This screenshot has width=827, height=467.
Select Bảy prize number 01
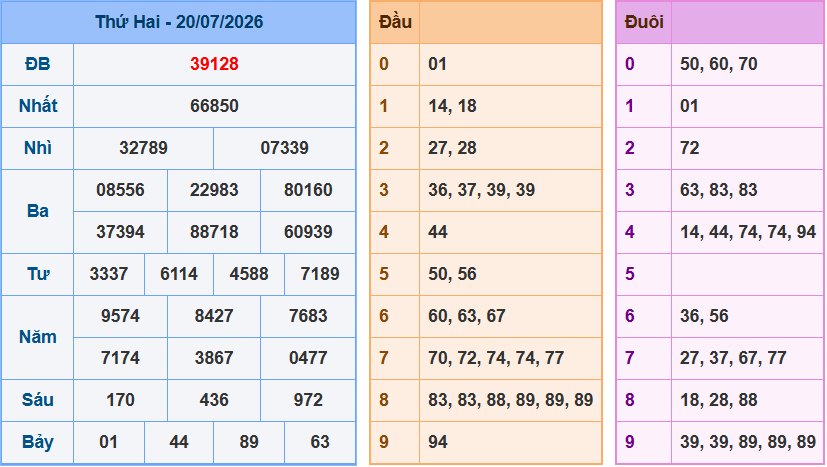(109, 442)
